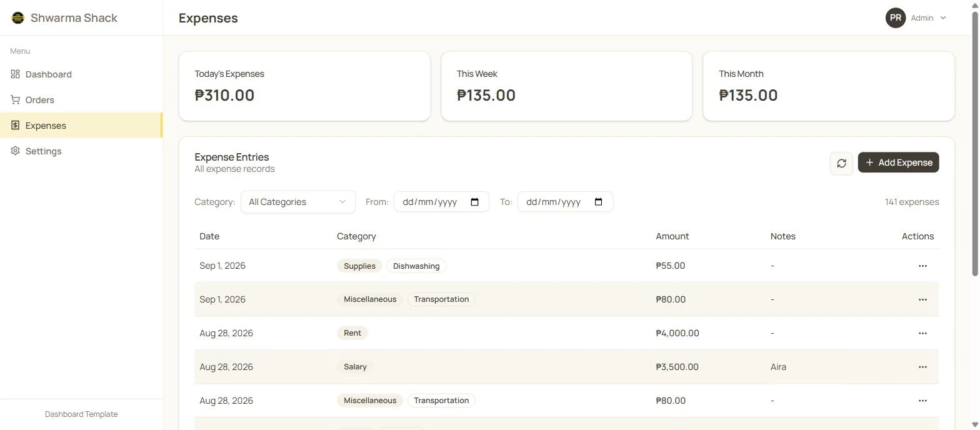Click the PR user avatar
The height and width of the screenshot is (430, 980).
(x=895, y=17)
